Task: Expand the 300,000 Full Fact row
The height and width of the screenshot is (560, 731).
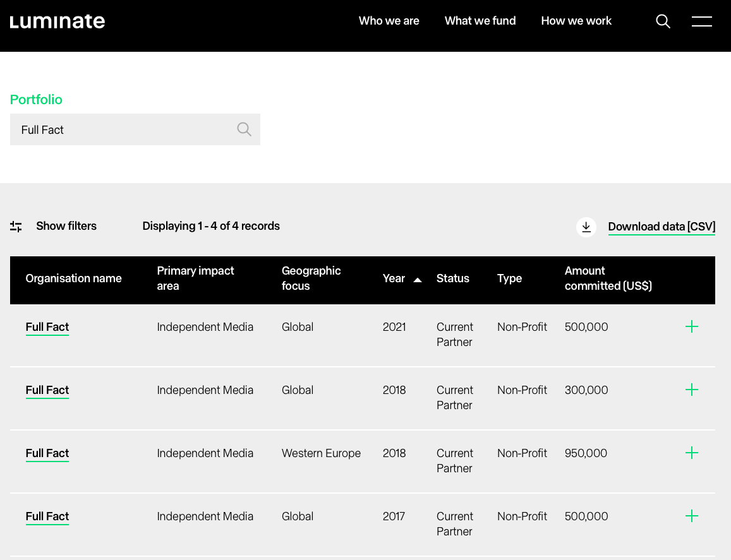Action: point(692,390)
